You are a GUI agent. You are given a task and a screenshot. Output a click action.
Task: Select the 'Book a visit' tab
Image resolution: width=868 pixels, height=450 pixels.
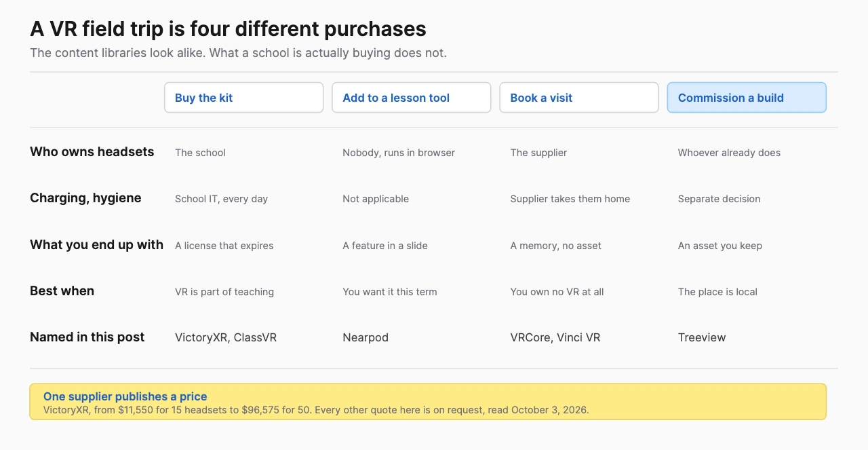[x=579, y=98]
